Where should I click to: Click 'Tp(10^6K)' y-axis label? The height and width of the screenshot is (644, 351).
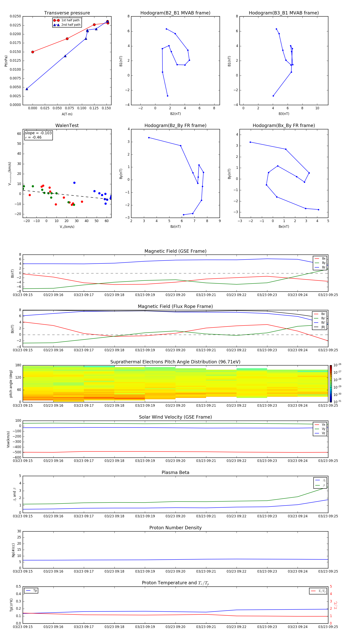(x=11, y=605)
